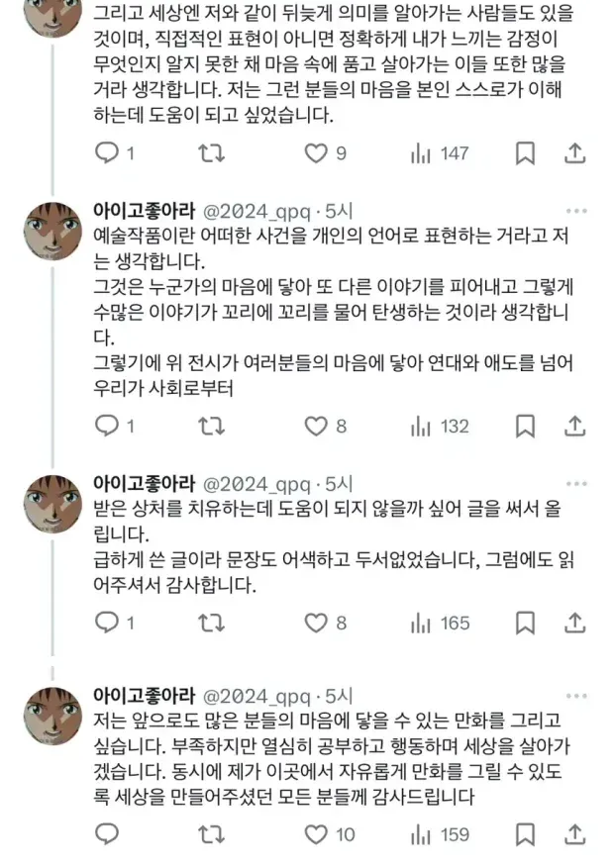Bookmark the tweet with 147 views
The height and width of the screenshot is (868, 614).
tap(525, 153)
